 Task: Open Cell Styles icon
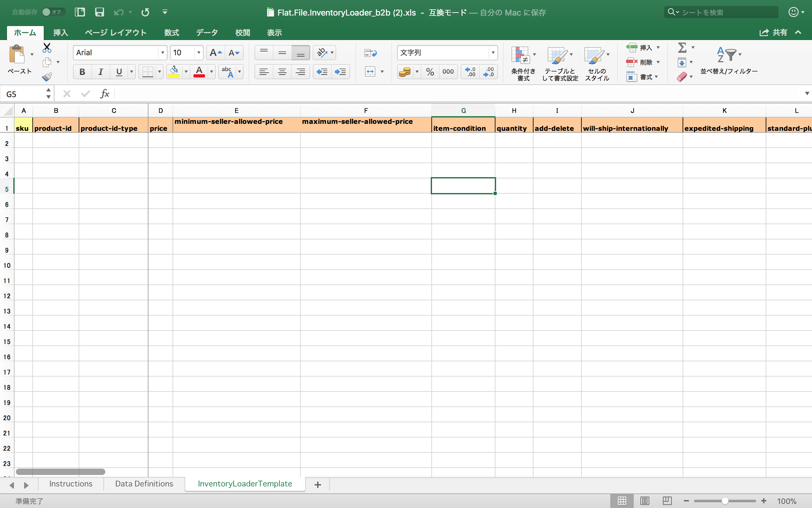click(x=593, y=55)
